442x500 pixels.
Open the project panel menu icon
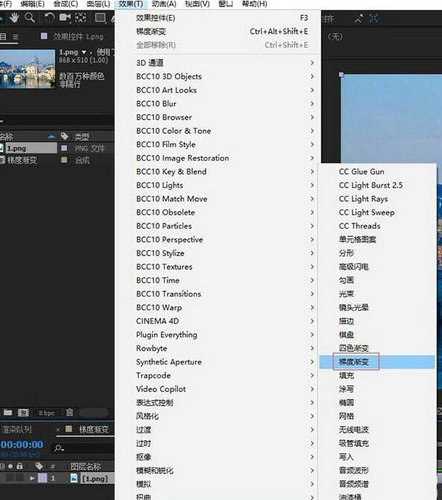point(15,36)
